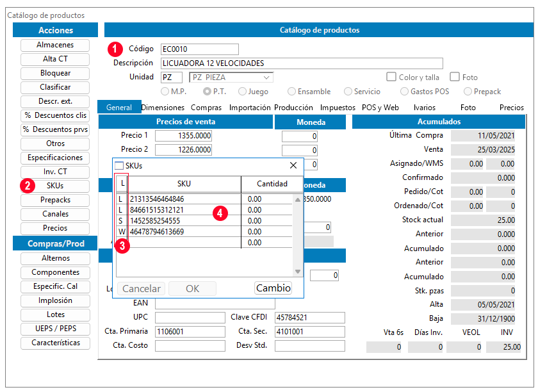Choose the Prepack radio option

click(x=468, y=92)
